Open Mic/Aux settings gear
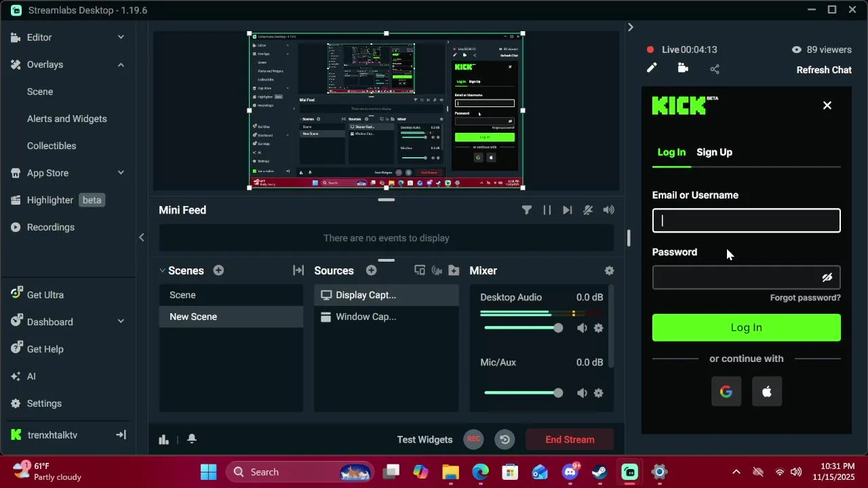This screenshot has height=488, width=868. [x=598, y=393]
